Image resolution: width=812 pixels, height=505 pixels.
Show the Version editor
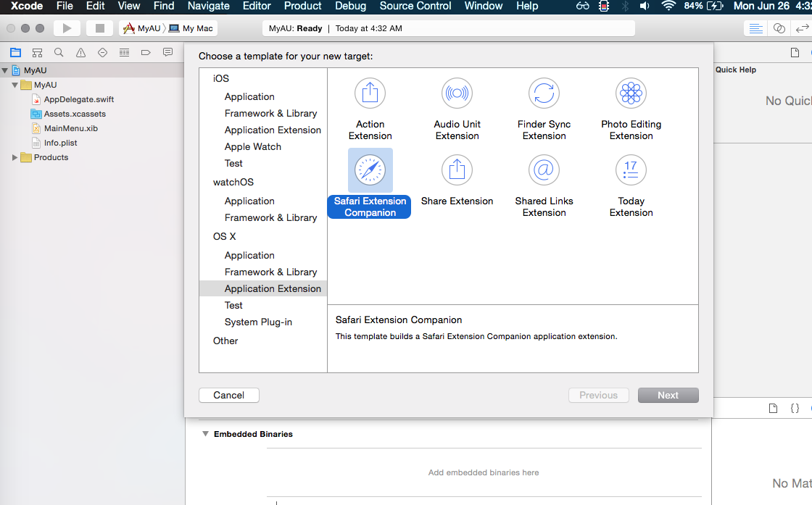click(x=802, y=28)
